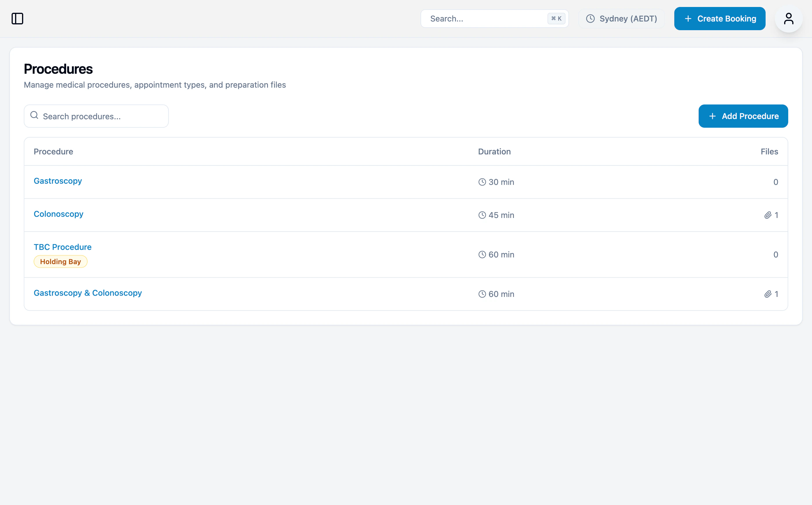The image size is (812, 505).
Task: Click the ⌘K shortcut badge in search
Action: [x=556, y=19]
